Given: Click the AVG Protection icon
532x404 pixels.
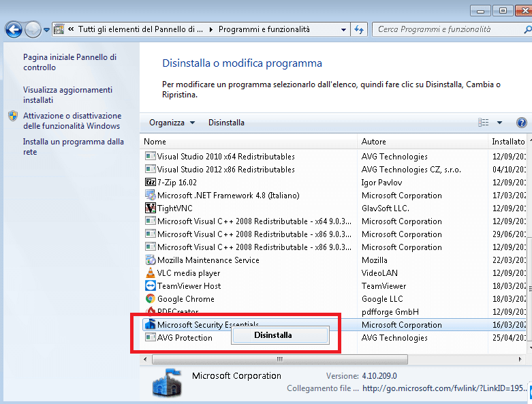Looking at the screenshot, I should [150, 338].
